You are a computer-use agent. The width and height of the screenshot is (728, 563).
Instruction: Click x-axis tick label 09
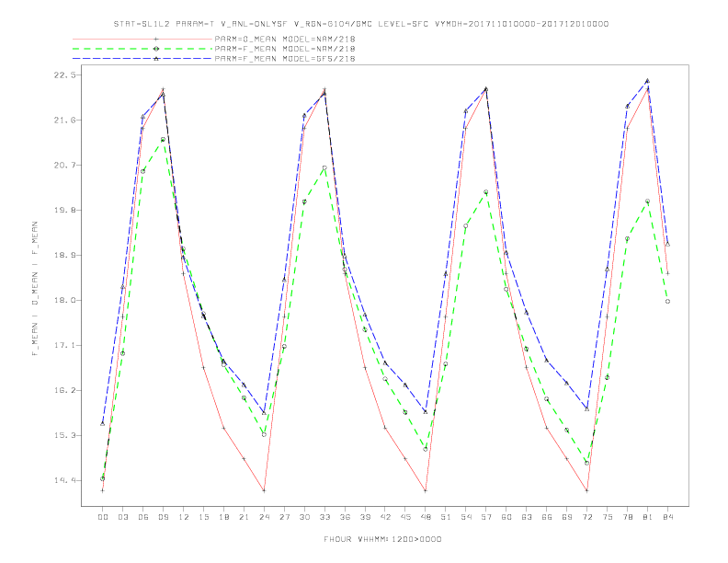tap(164, 517)
